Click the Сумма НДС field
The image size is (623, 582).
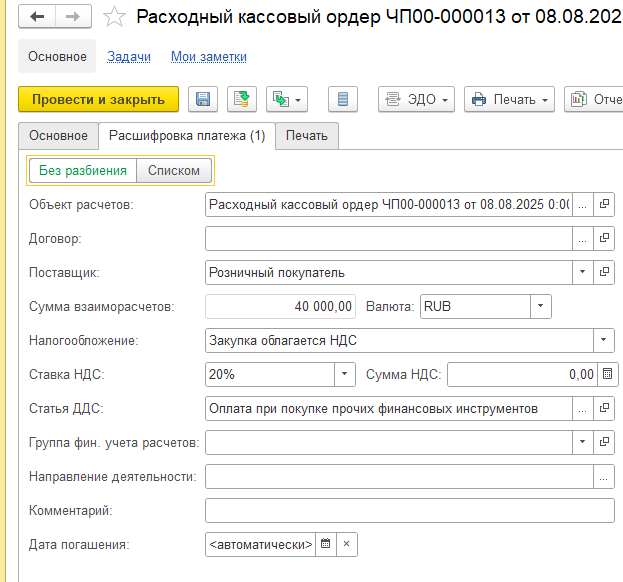coord(522,374)
